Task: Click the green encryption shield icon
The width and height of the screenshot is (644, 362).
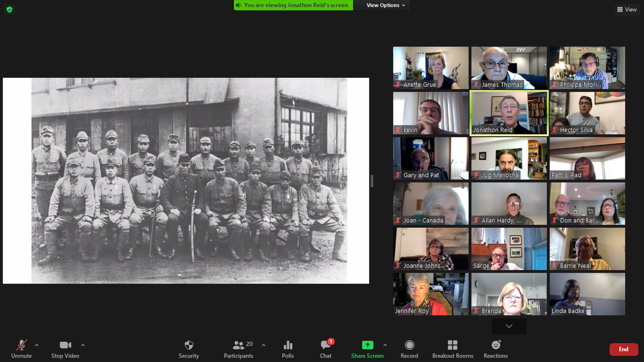Action: point(9,10)
